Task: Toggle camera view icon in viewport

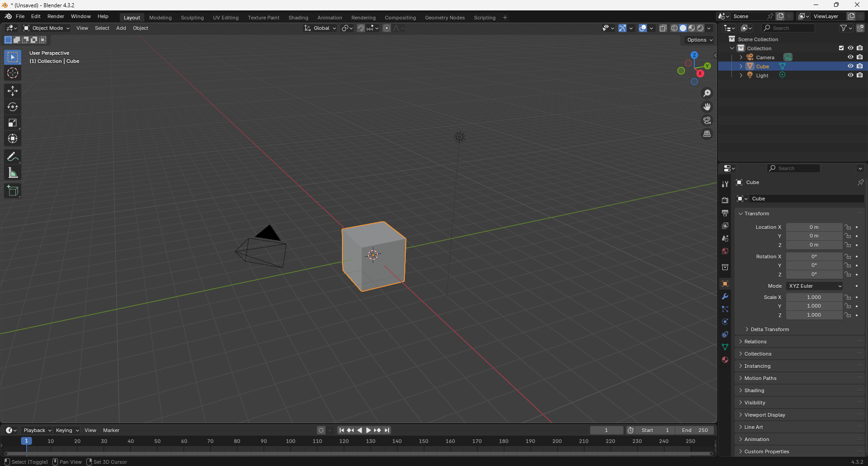Action: point(707,120)
